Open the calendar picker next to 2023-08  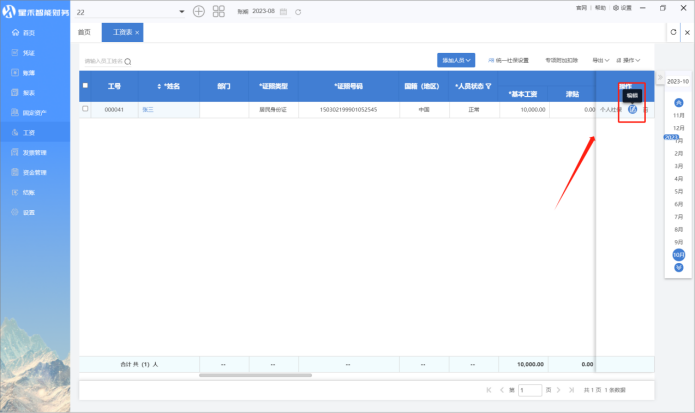284,11
